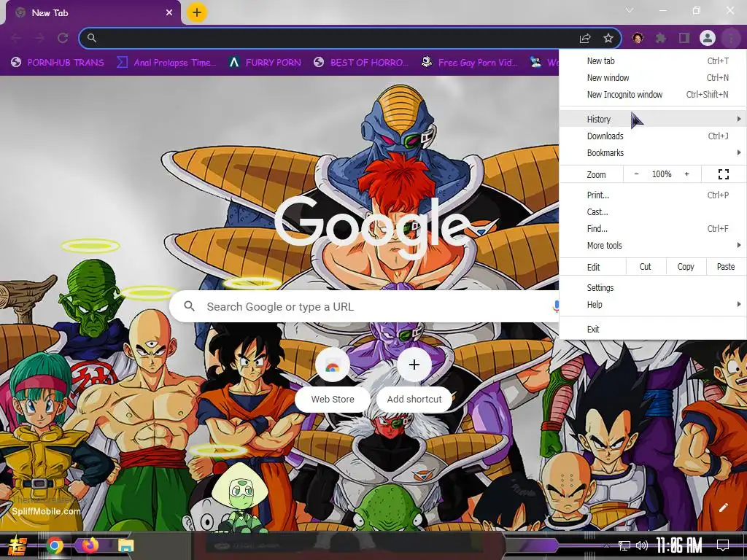
Task: Open Downloads from the menu
Action: click(x=653, y=136)
